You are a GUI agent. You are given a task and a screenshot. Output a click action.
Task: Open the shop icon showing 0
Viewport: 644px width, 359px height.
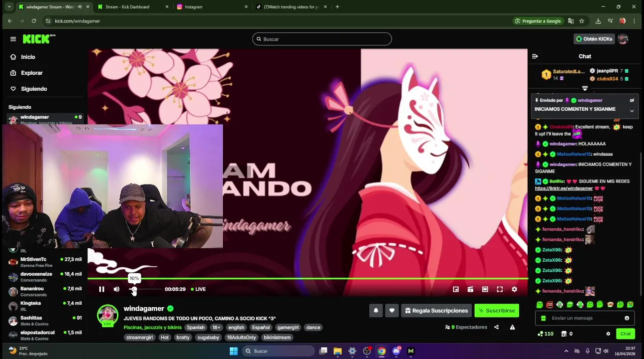point(567,334)
